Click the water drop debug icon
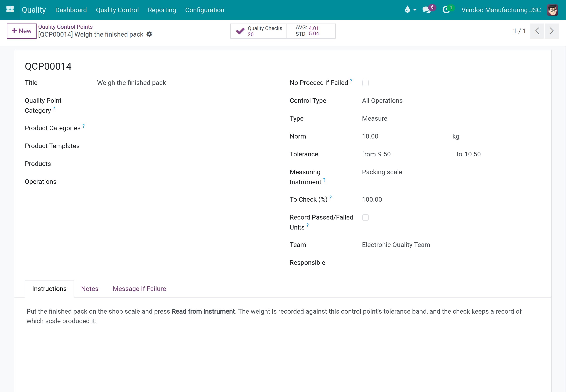 pyautogui.click(x=407, y=10)
